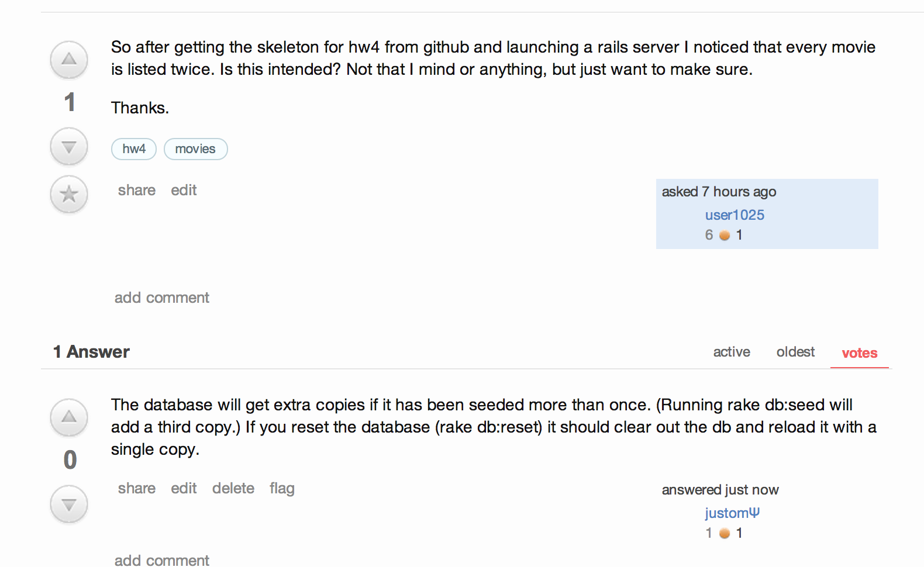Downvote the question about duplicate movies
This screenshot has height=567, width=924.
(69, 147)
